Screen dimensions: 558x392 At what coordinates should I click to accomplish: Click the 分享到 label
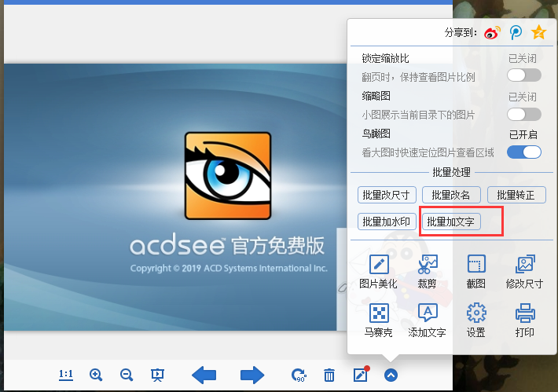click(461, 33)
